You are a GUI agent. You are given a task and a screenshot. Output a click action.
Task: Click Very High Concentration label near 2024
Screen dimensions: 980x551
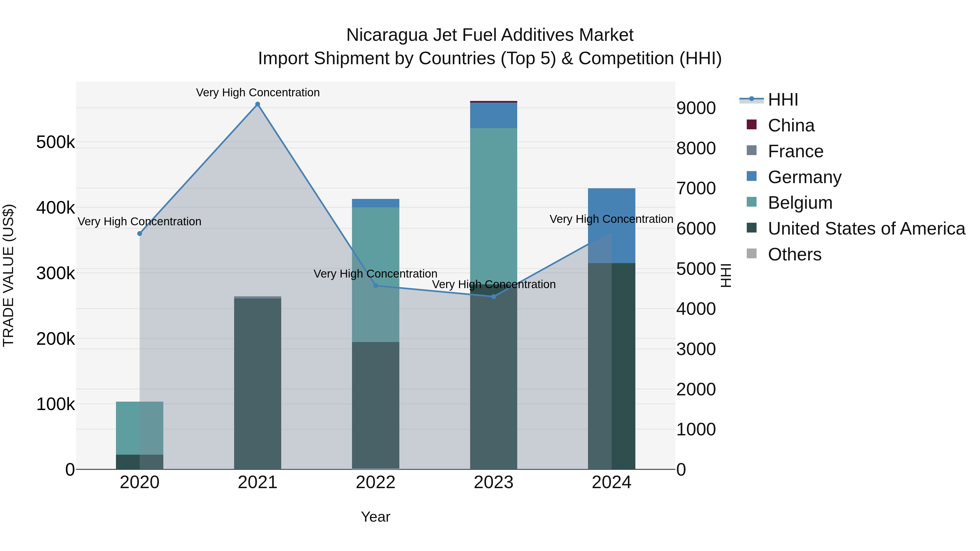point(611,219)
